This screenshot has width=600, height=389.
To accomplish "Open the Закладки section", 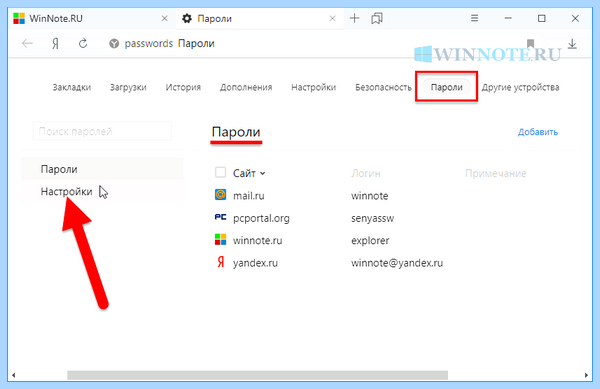I will pyautogui.click(x=72, y=87).
